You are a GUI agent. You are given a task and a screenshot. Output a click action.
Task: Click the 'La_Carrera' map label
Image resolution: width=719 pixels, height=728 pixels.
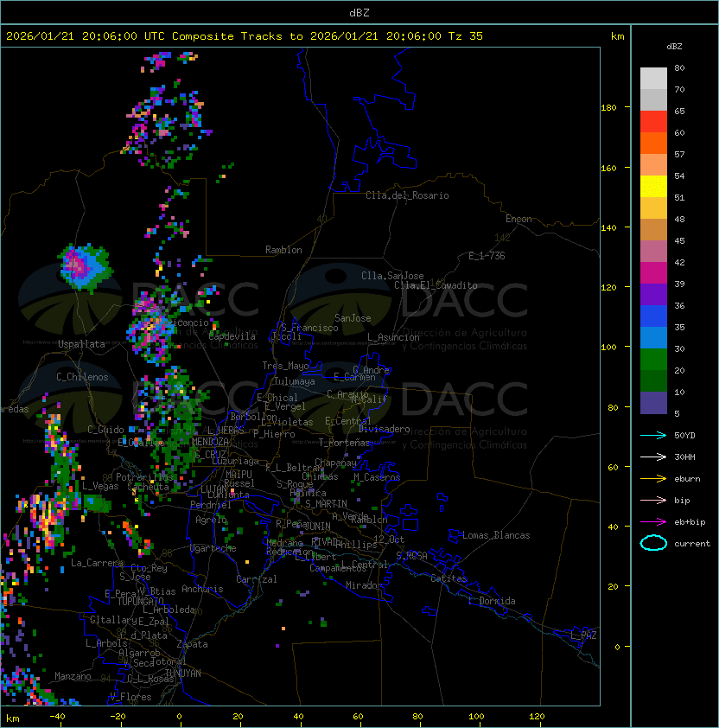[98, 563]
